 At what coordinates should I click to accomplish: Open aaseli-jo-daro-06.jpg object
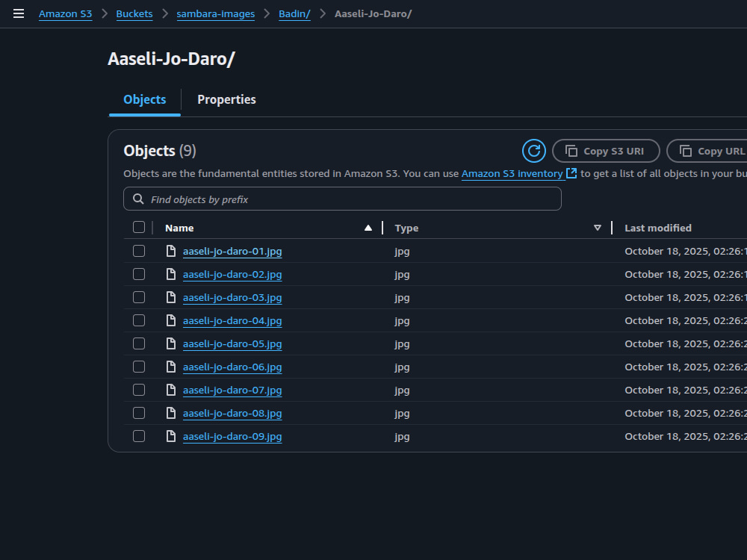tap(232, 367)
